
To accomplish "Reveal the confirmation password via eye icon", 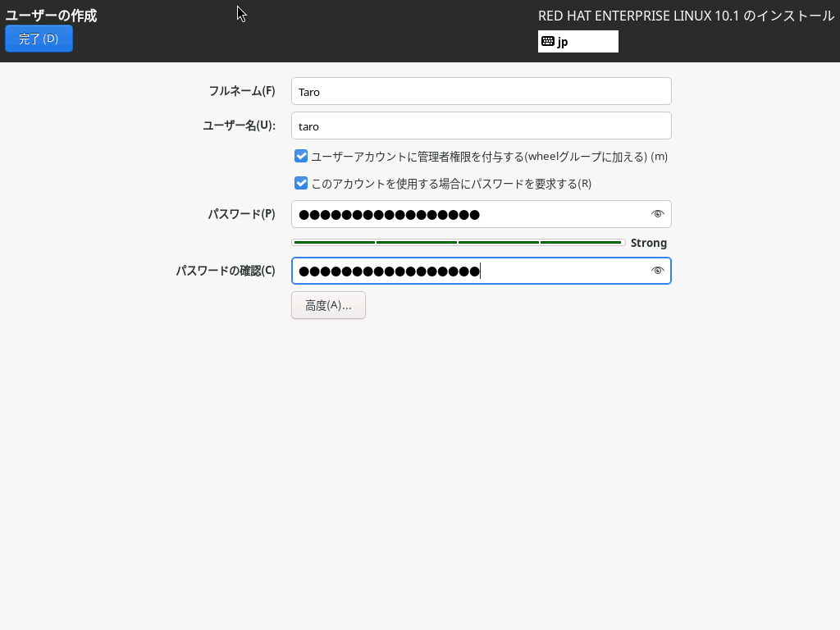I will (657, 271).
